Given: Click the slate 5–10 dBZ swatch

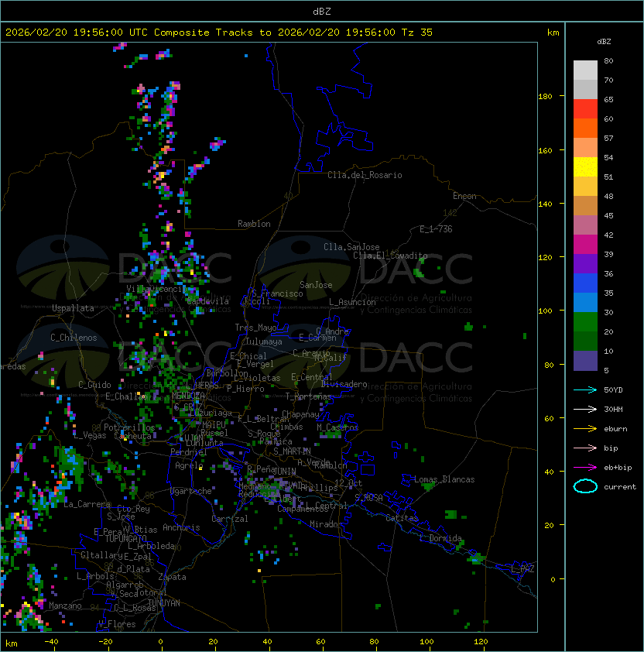Looking at the screenshot, I should point(585,361).
